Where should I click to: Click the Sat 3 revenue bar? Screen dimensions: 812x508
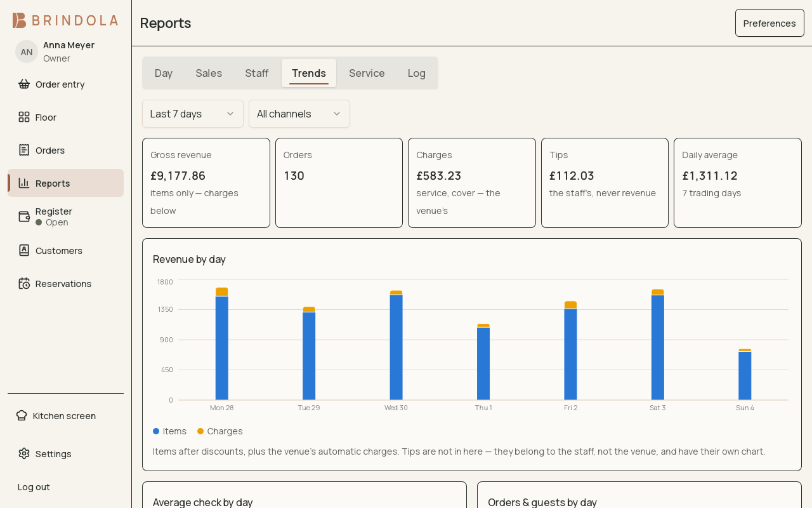658,344
